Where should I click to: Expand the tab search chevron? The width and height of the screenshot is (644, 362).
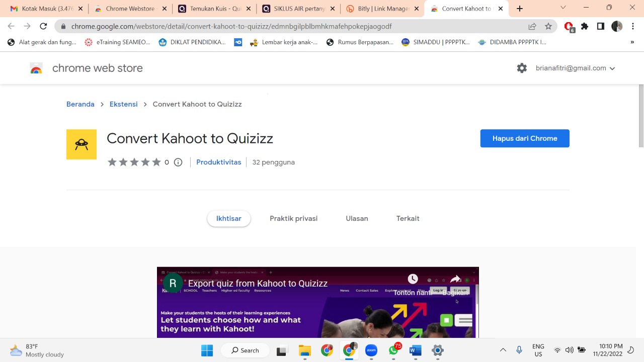pos(563,8)
